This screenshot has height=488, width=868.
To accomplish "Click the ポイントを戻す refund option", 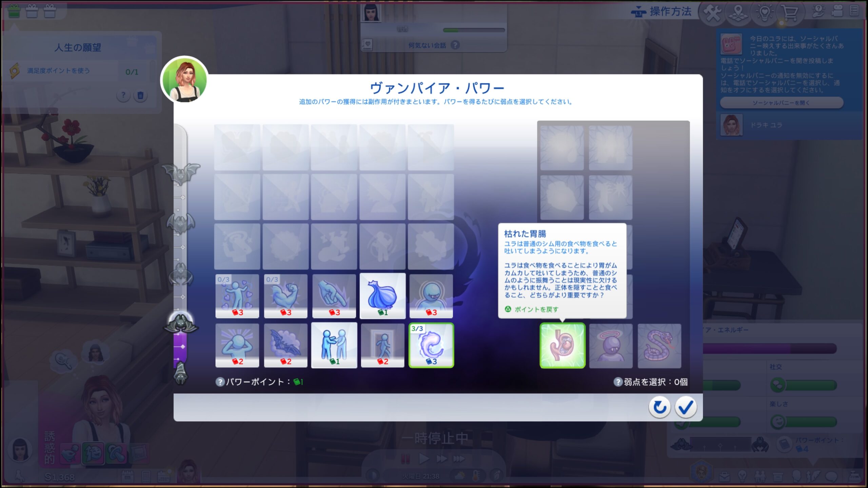I will (x=531, y=309).
